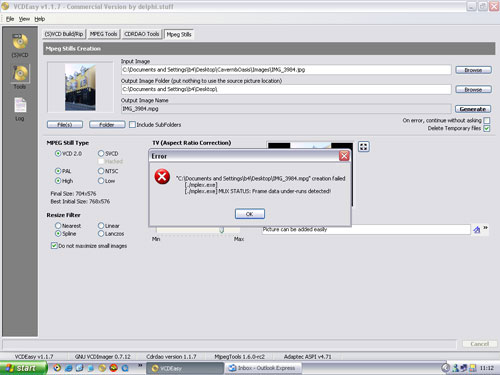Click the Generate button
The height and width of the screenshot is (375, 500).
[473, 109]
